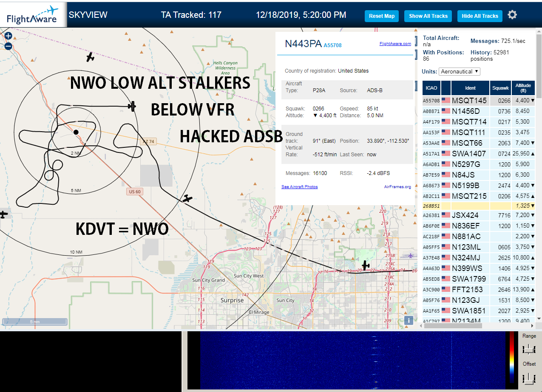
Task: Sort table by Ident column
Action: [x=470, y=88]
